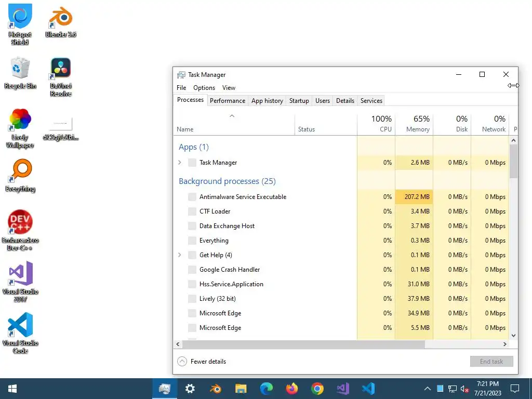Open the File menu
This screenshot has width=532, height=399.
(x=181, y=88)
